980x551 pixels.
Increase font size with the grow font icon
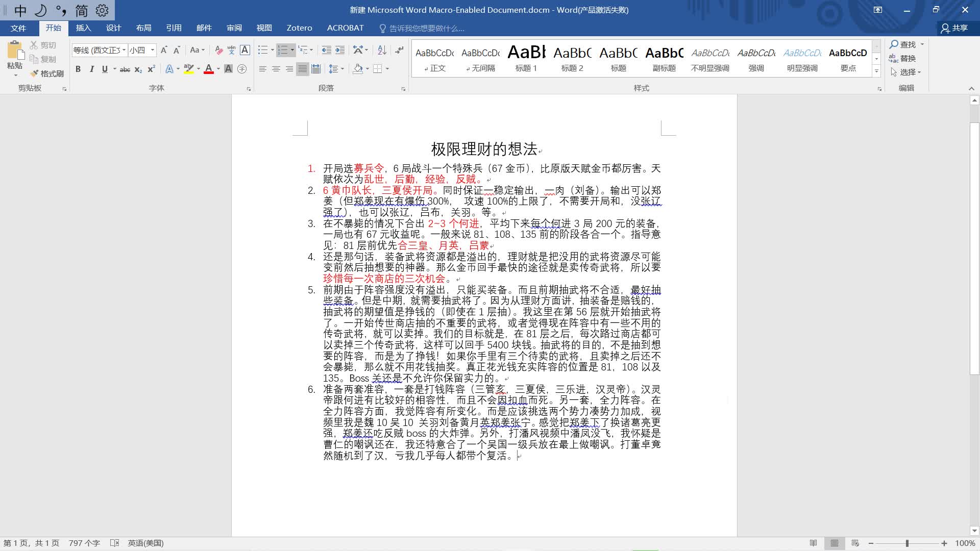[164, 50]
